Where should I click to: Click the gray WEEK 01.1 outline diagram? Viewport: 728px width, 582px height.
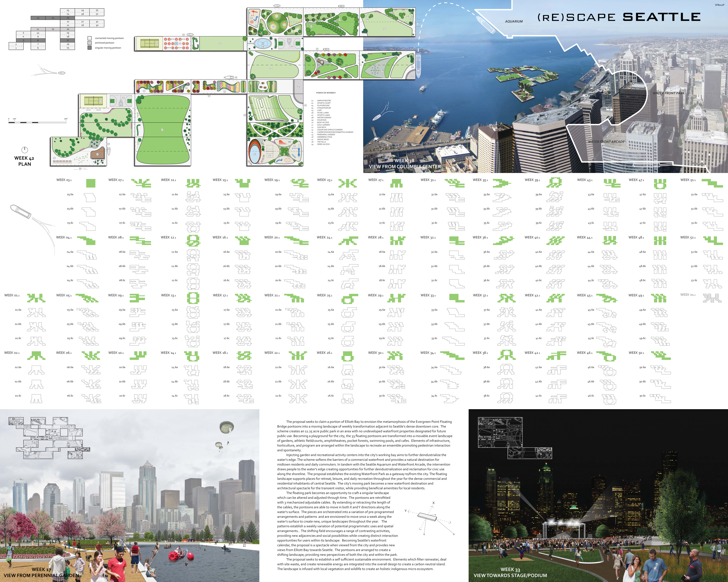[x=712, y=298]
